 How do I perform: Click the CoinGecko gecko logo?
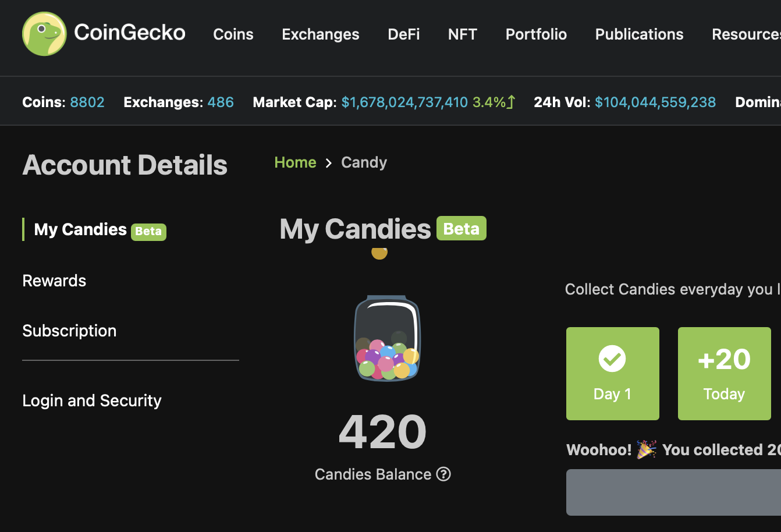pyautogui.click(x=44, y=34)
